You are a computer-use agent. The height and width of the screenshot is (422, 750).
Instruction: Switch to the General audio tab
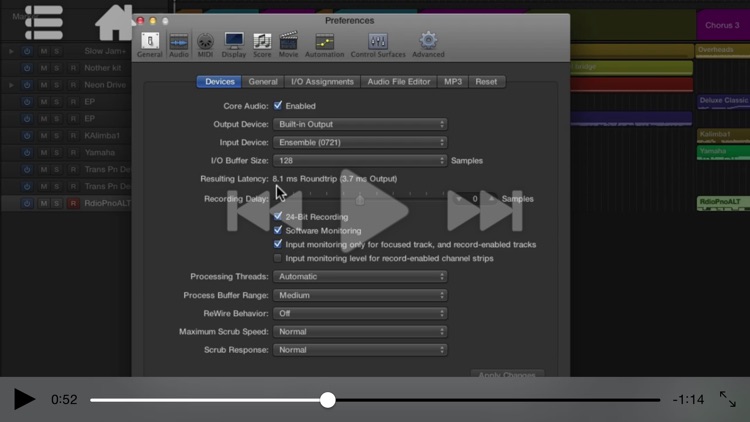(263, 82)
